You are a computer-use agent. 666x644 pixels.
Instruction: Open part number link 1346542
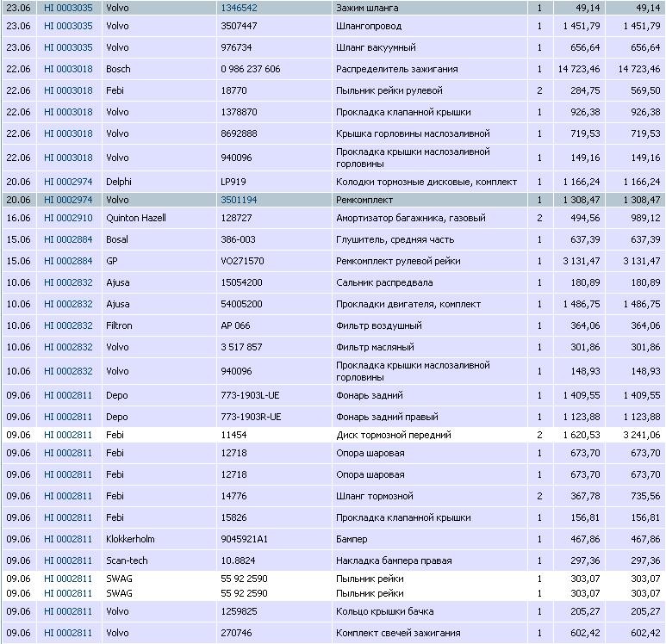pyautogui.click(x=239, y=8)
